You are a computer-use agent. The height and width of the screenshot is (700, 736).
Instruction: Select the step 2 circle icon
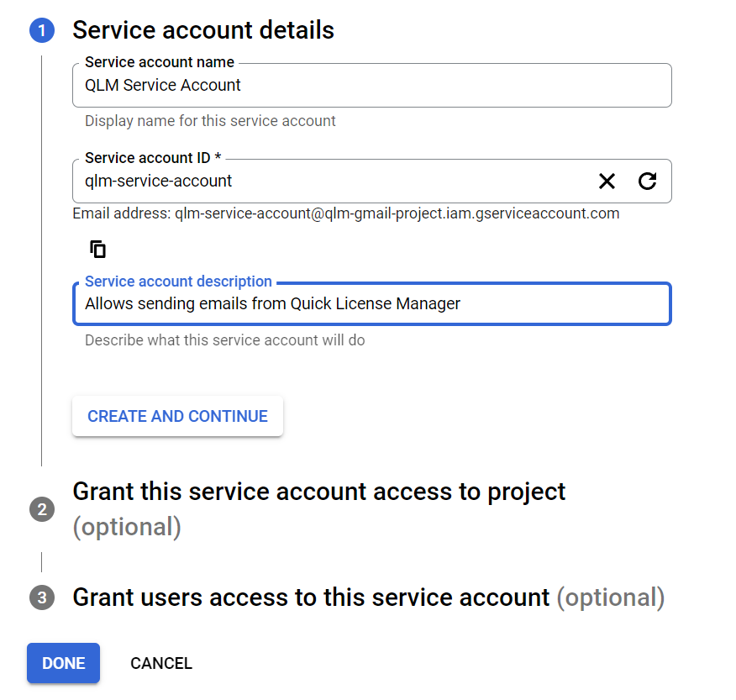point(42,509)
